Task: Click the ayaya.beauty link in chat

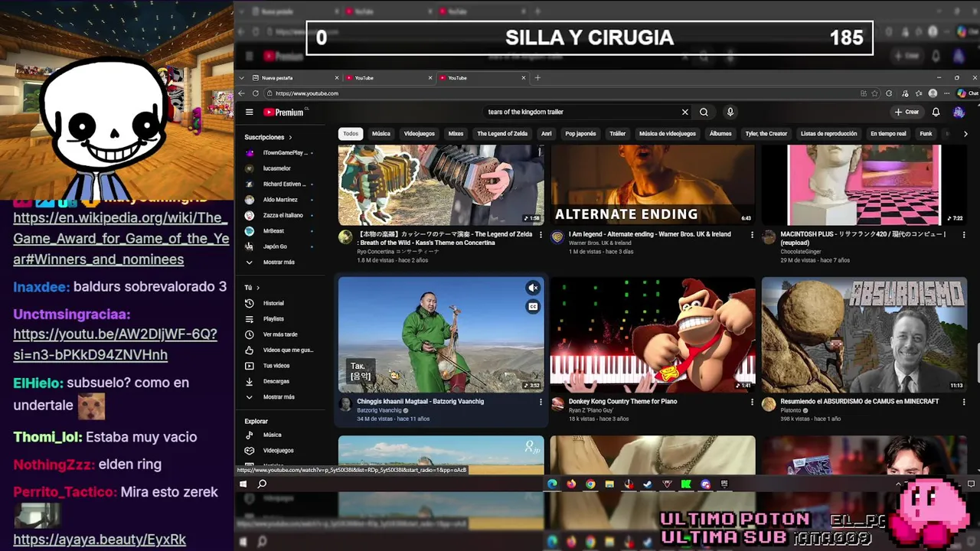Action: click(x=100, y=540)
